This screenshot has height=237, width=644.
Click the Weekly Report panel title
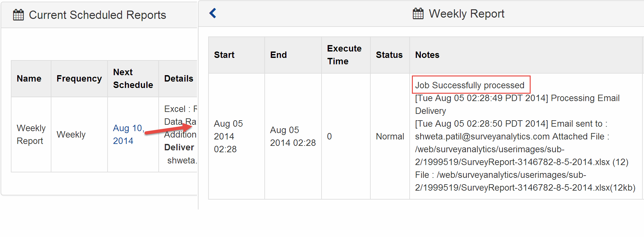click(x=466, y=14)
